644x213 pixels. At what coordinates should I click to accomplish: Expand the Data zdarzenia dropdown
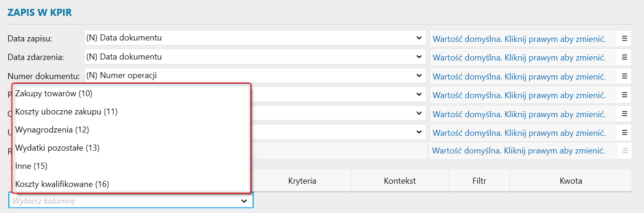pos(419,57)
